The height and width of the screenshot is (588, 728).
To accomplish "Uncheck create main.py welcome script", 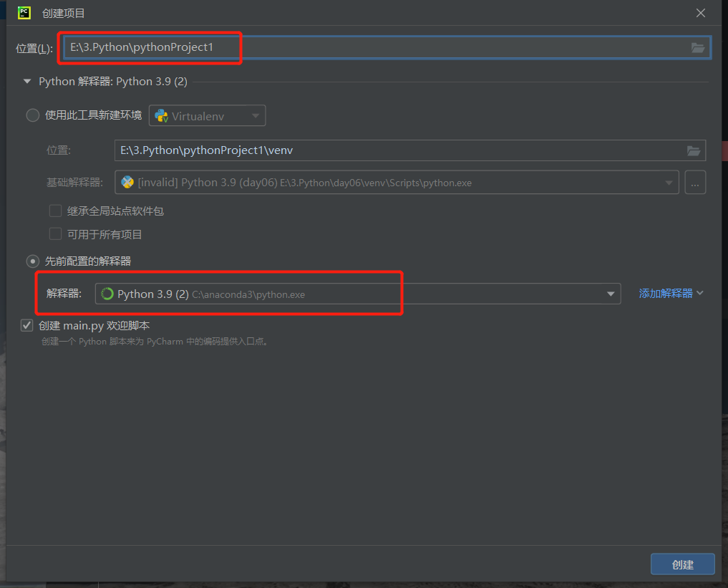I will [x=27, y=326].
